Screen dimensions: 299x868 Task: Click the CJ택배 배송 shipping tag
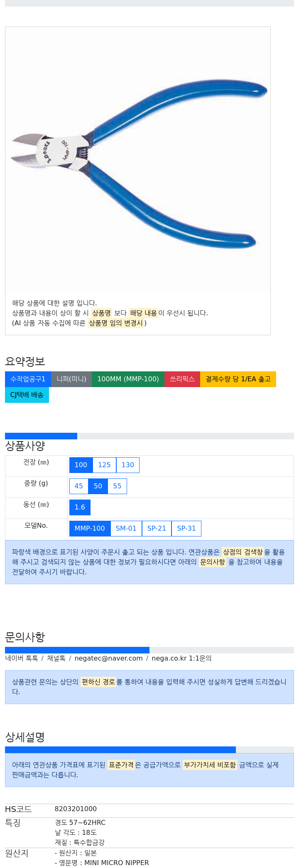27,395
